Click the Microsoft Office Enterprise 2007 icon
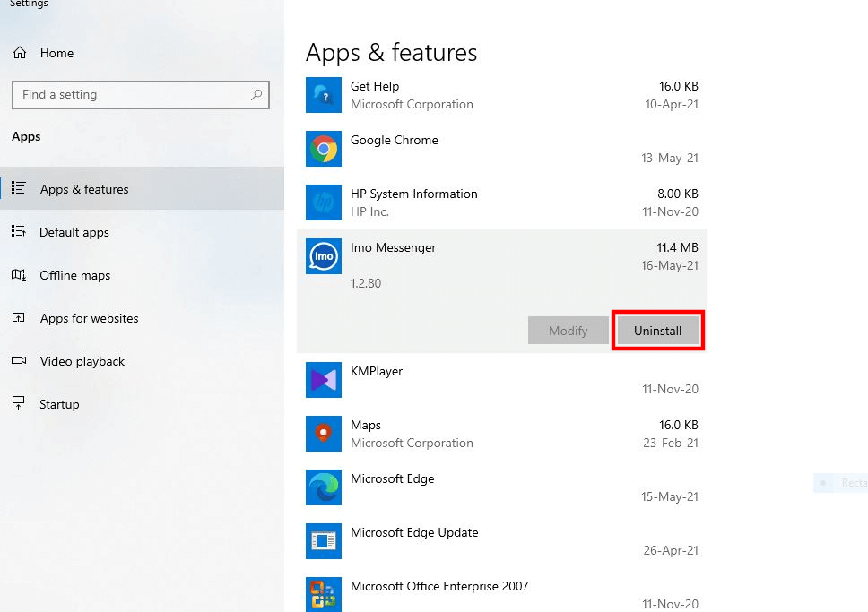 tap(324, 595)
